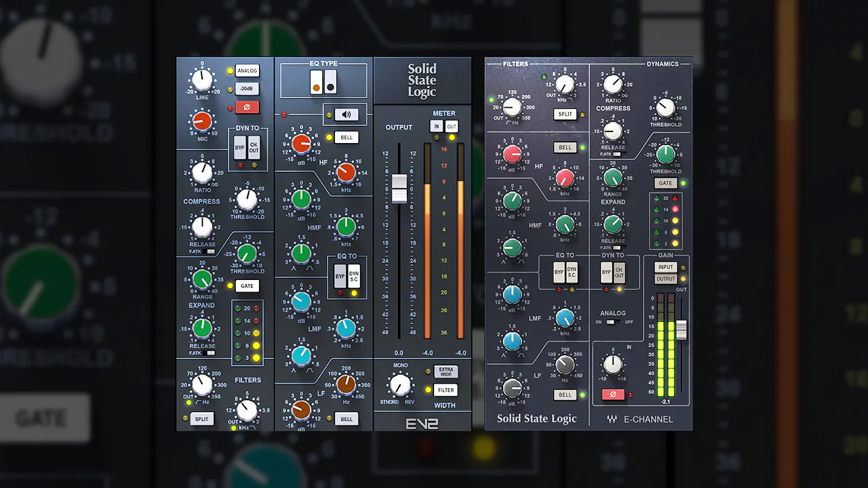Viewport: 868px width, 488px height.
Task: Click the LINE gain knob in EV2
Action: coord(201,80)
